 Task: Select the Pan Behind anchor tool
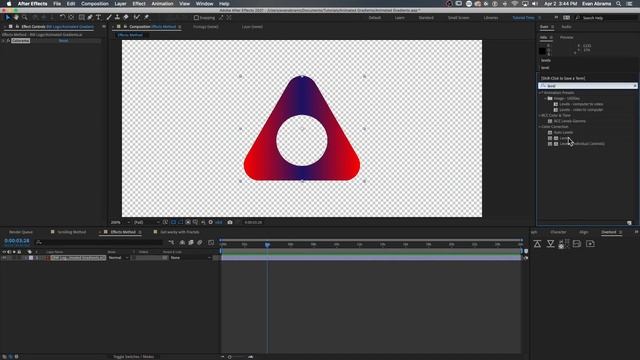coord(71,18)
